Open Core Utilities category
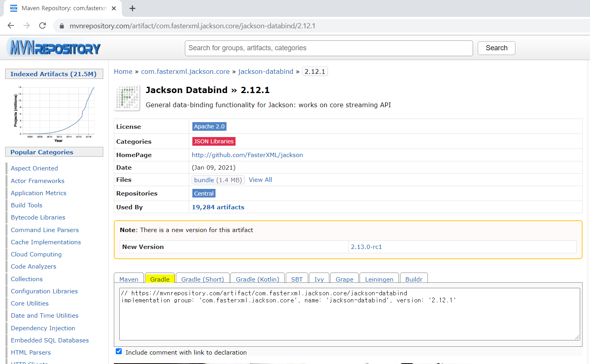Image resolution: width=590 pixels, height=364 pixels. pyautogui.click(x=30, y=303)
